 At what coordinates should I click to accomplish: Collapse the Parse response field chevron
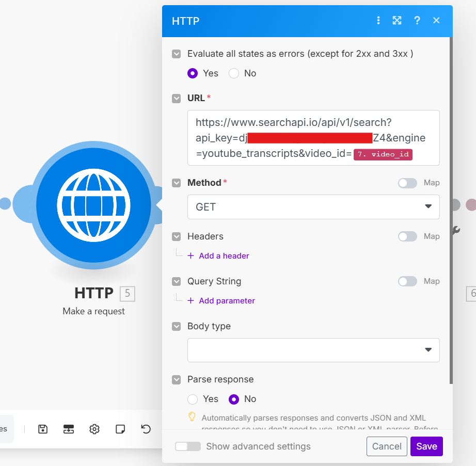177,379
